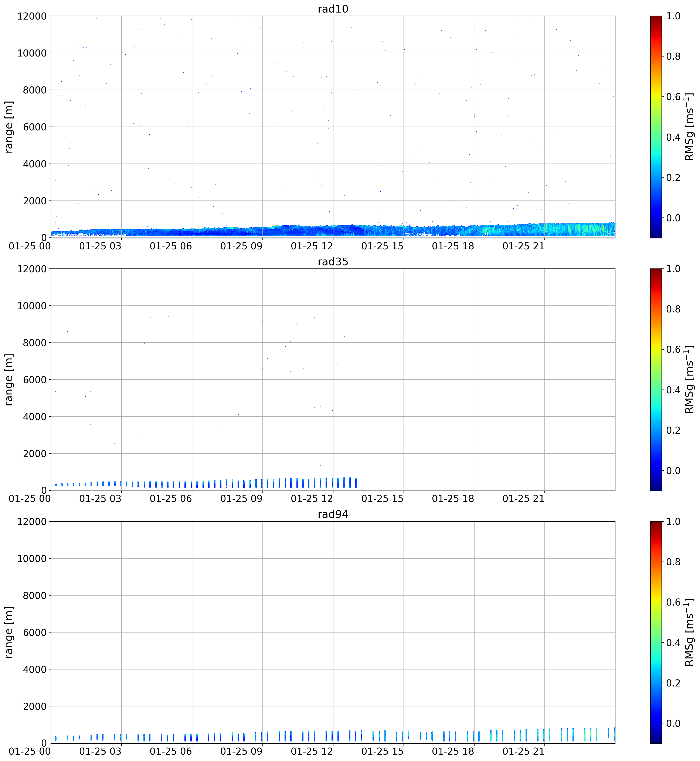
Task: Click the rad10 'range [m]' axis label
Action: click(x=9, y=127)
